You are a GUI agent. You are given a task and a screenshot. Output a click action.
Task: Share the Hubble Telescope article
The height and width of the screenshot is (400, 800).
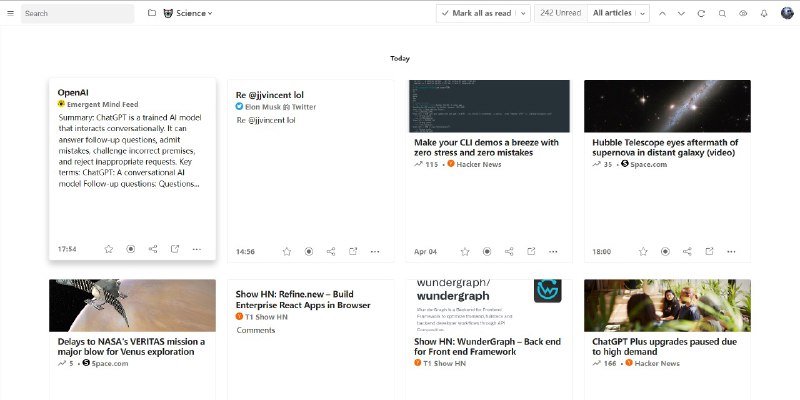point(687,252)
